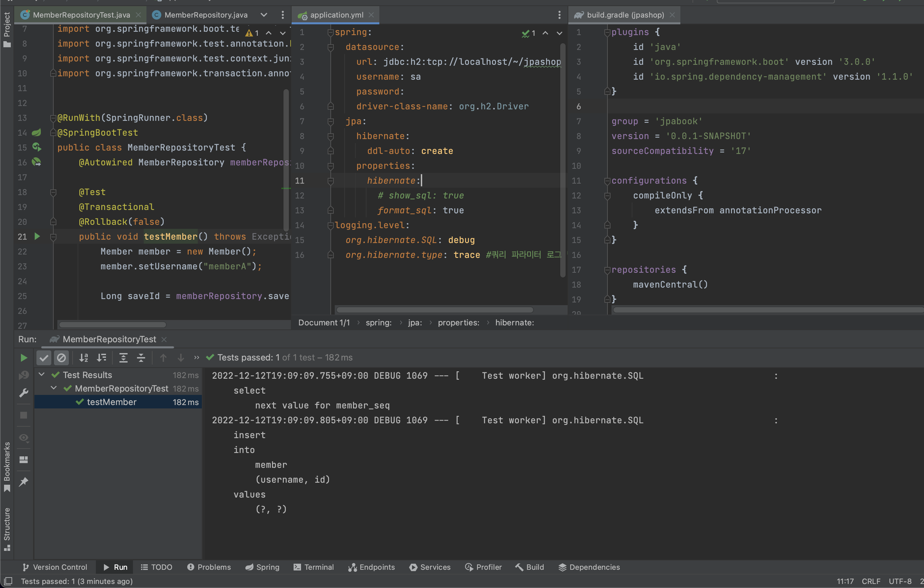
Task: Toggle Show Ignored tests filter
Action: [x=61, y=358]
